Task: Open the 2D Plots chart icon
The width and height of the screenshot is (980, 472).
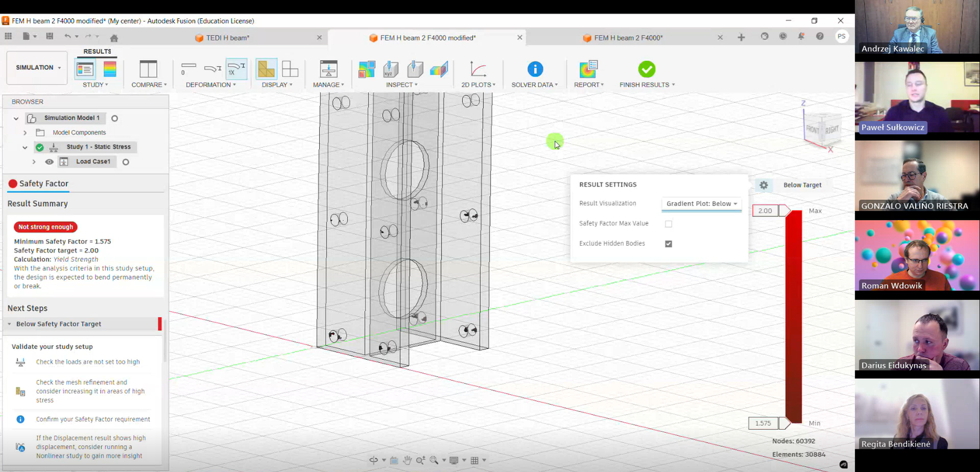Action: 478,69
